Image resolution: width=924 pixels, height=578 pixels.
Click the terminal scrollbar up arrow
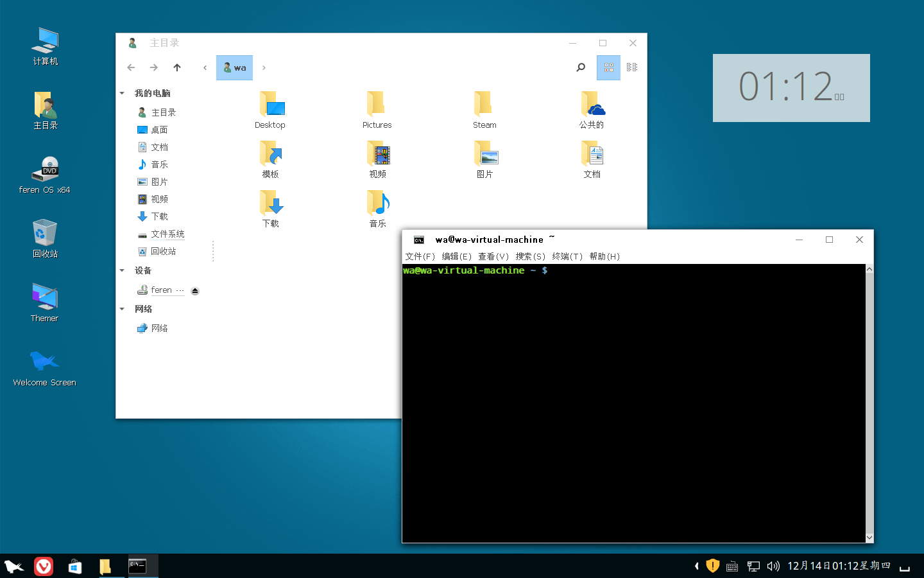[869, 269]
